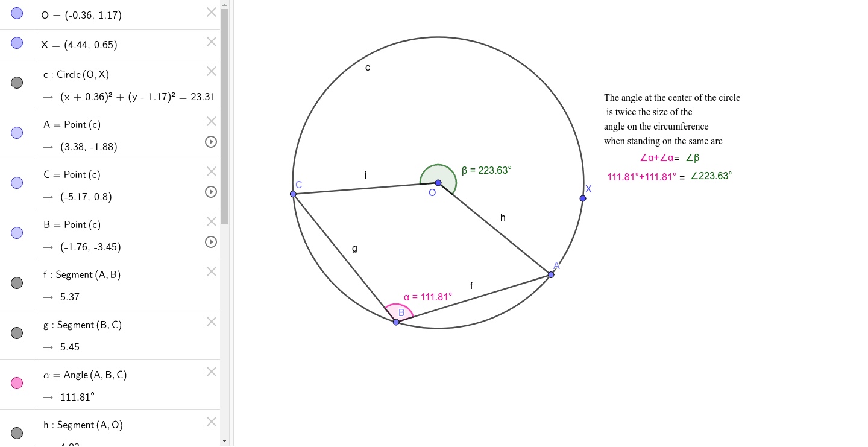Click segment label h
The height and width of the screenshot is (447, 868).
coord(503,217)
